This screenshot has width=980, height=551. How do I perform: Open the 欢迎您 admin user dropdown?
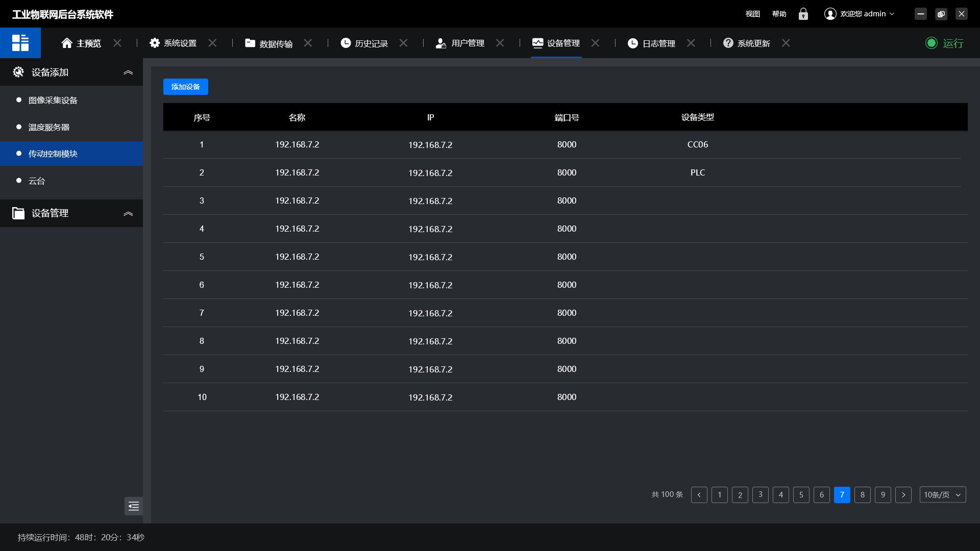[867, 14]
